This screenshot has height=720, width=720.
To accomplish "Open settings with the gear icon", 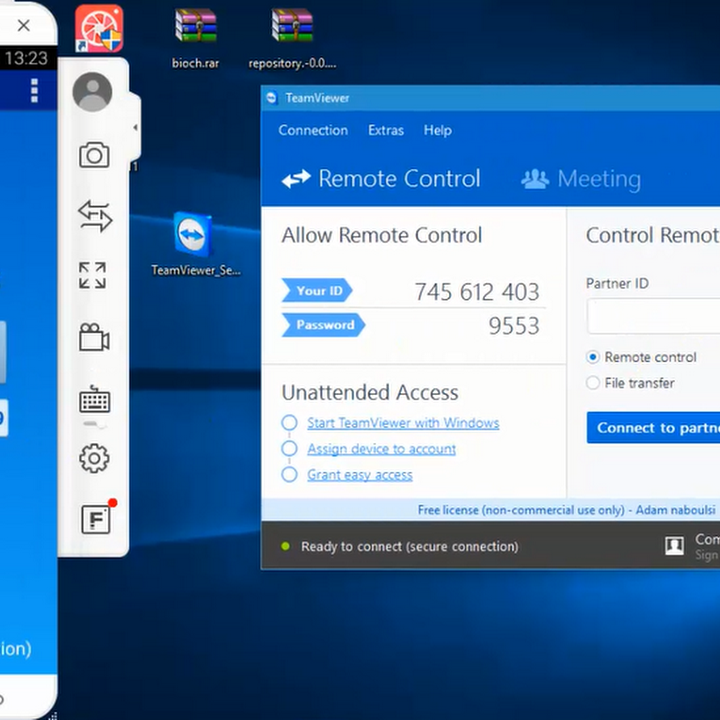I will click(x=94, y=458).
